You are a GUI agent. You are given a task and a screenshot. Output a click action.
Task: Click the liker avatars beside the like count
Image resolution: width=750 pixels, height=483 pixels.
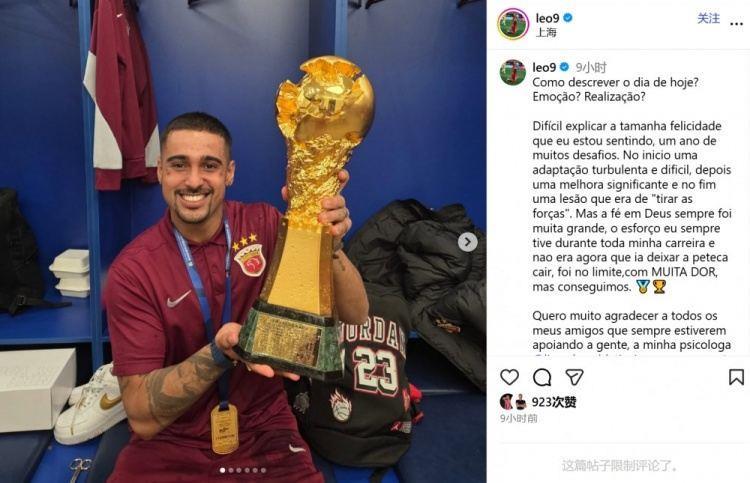(x=513, y=402)
